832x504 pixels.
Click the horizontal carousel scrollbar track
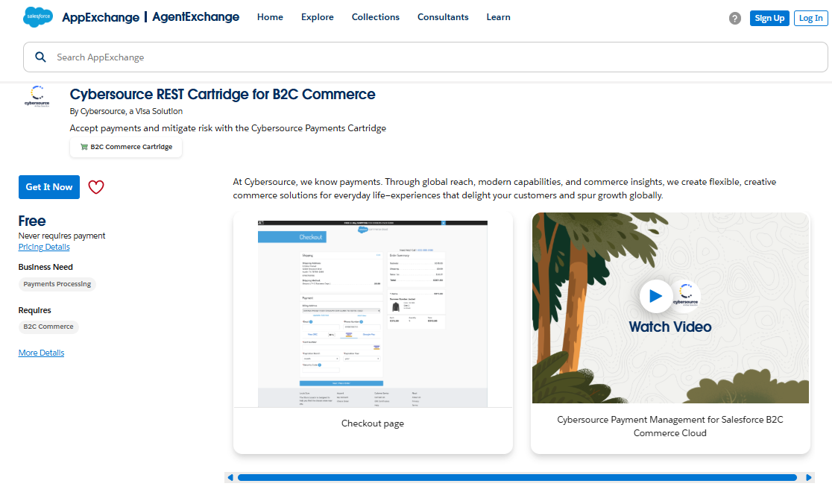tap(517, 477)
